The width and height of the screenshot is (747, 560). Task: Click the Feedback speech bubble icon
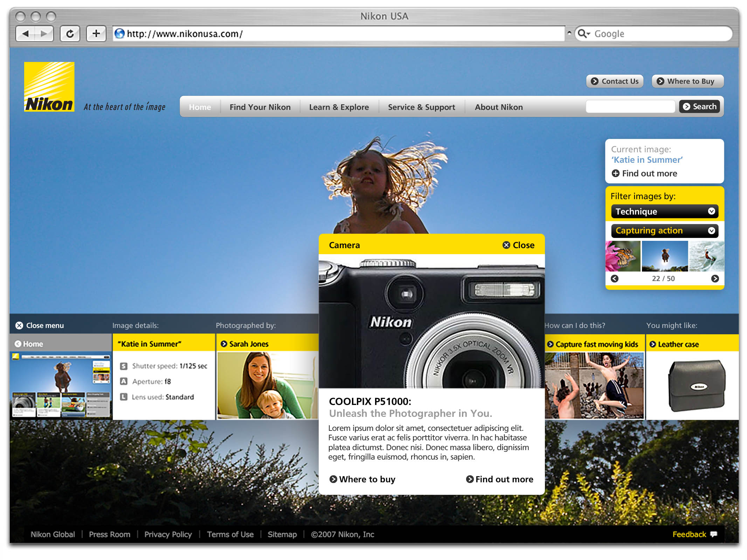[713, 534]
